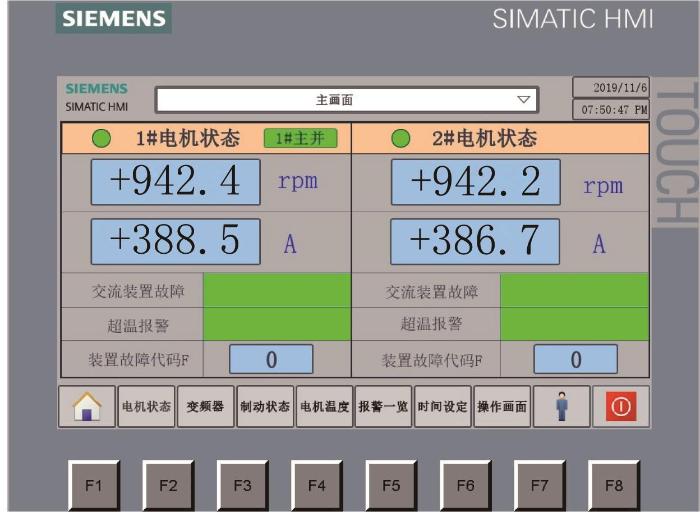700x512 pixels.
Task: Open the 变频器 screen
Action: tap(206, 407)
